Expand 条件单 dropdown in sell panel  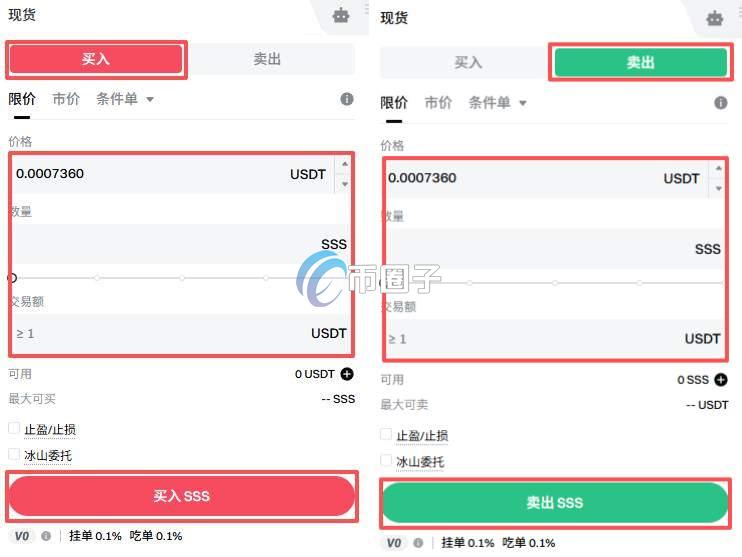pos(497,103)
